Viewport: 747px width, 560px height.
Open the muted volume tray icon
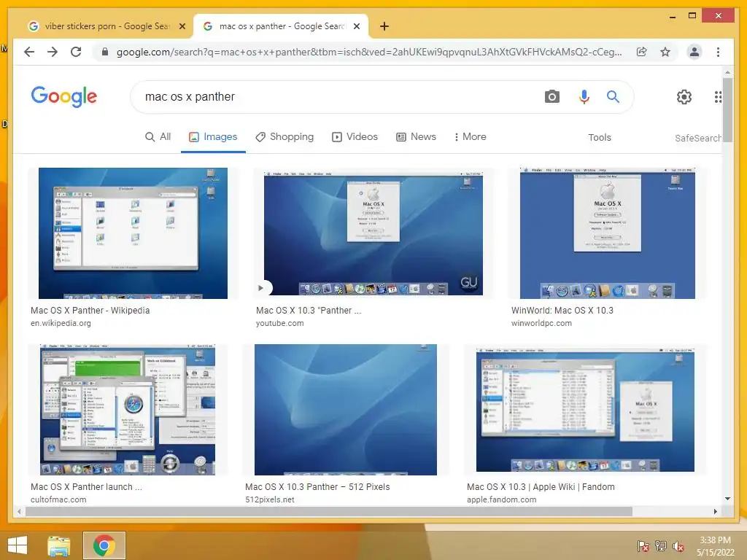coord(678,545)
